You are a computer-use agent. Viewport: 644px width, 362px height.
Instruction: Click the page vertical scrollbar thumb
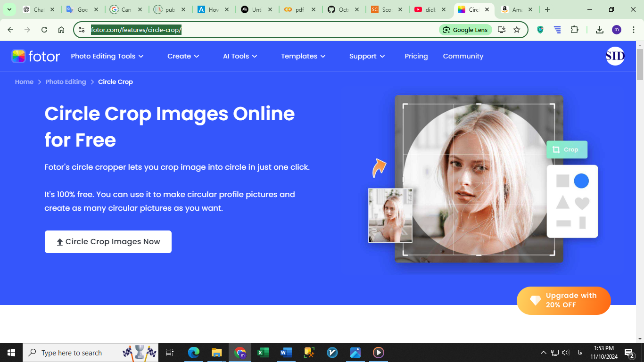[640, 65]
